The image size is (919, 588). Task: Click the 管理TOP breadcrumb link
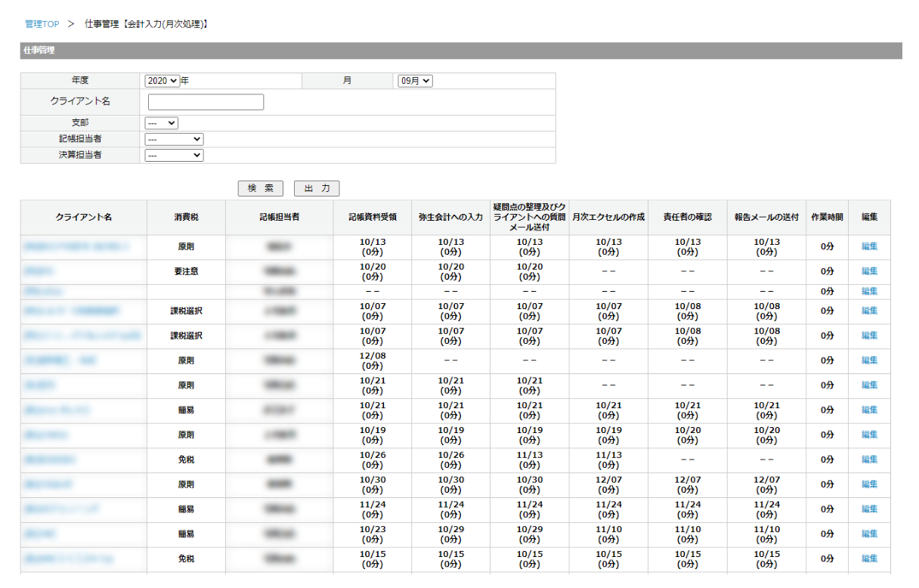(42, 24)
